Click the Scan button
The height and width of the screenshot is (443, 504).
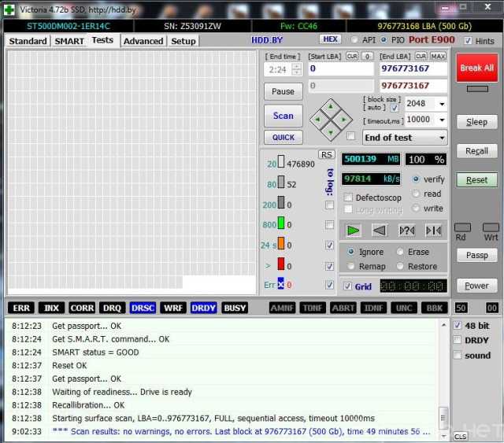click(283, 116)
